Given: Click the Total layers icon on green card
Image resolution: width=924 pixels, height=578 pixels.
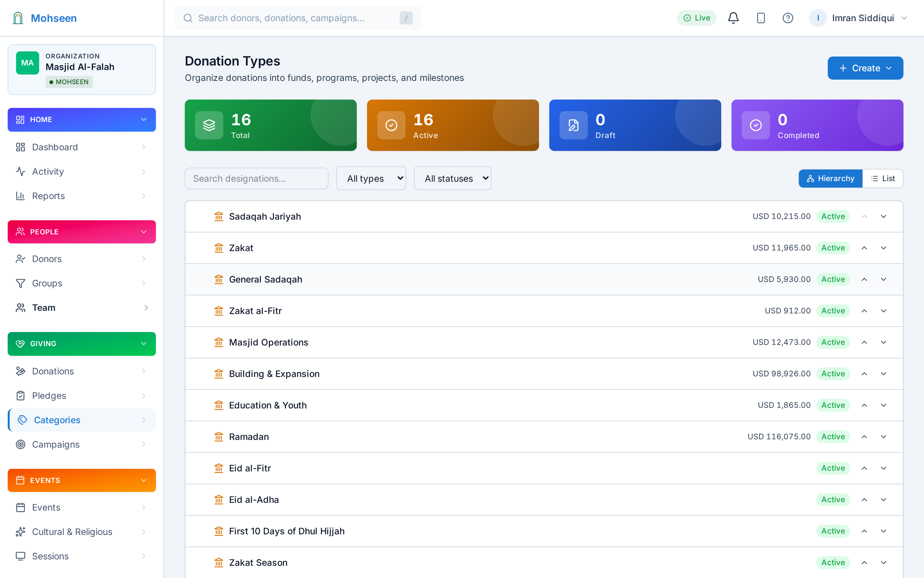Looking at the screenshot, I should [x=209, y=125].
